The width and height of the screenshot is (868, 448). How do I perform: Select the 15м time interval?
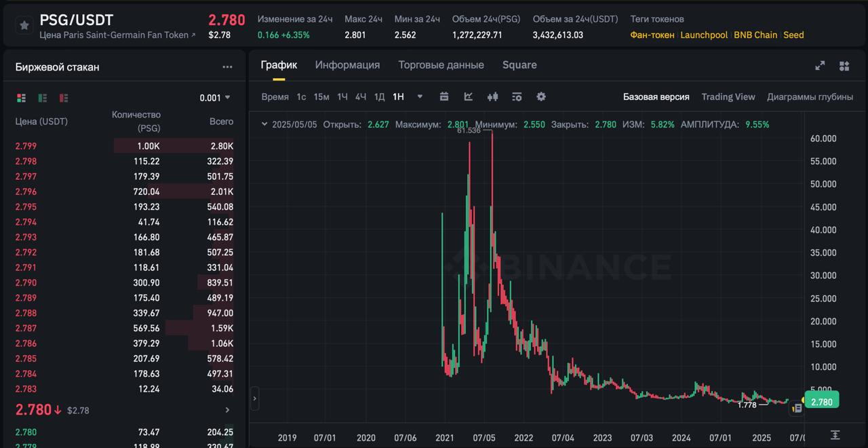coord(321,97)
